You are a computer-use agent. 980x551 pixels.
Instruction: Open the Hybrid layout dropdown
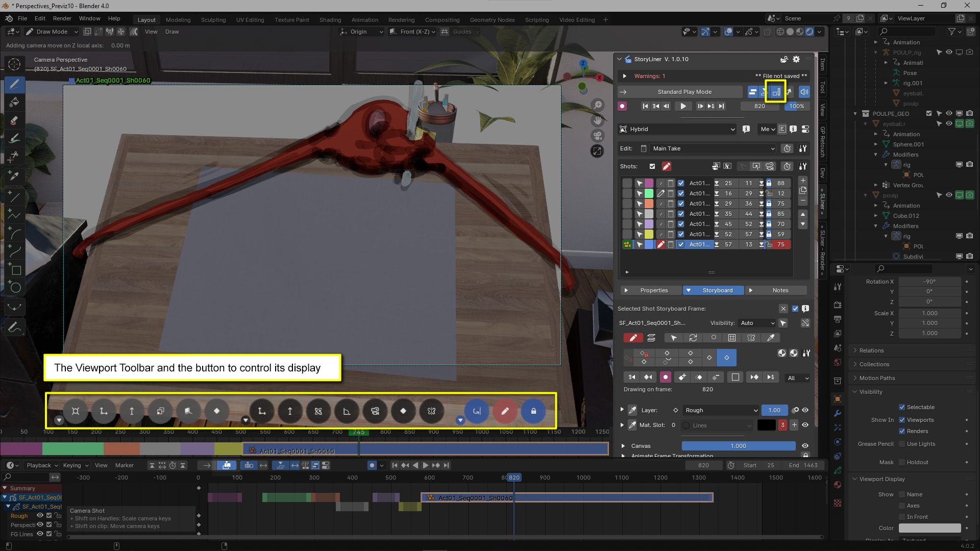(677, 129)
